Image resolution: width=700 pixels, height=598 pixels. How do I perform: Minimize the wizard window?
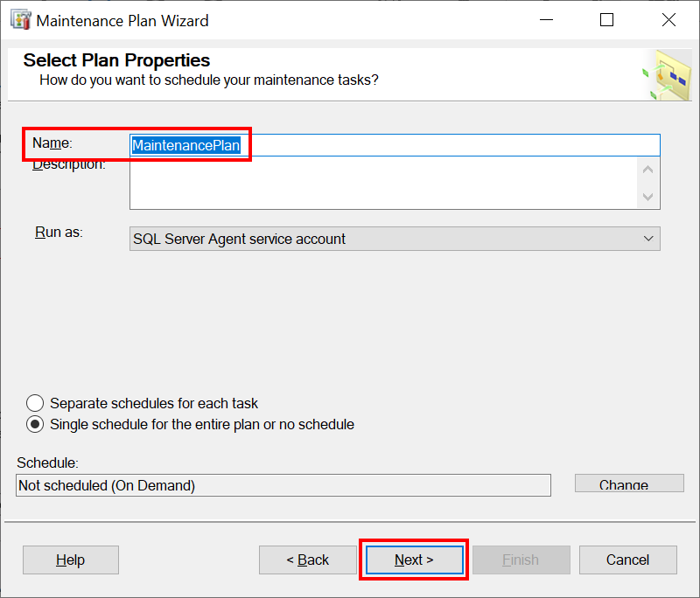[x=546, y=20]
